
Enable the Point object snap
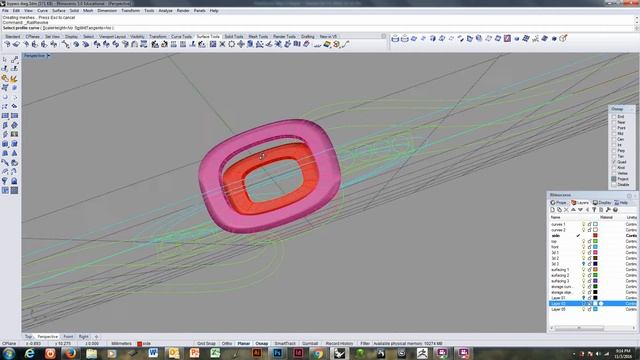(x=614, y=128)
